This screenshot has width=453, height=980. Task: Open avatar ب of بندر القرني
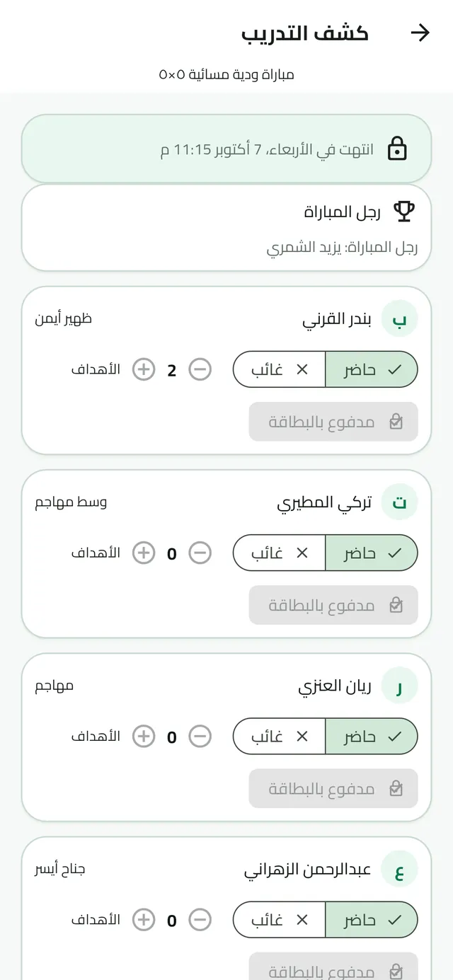coord(399,319)
